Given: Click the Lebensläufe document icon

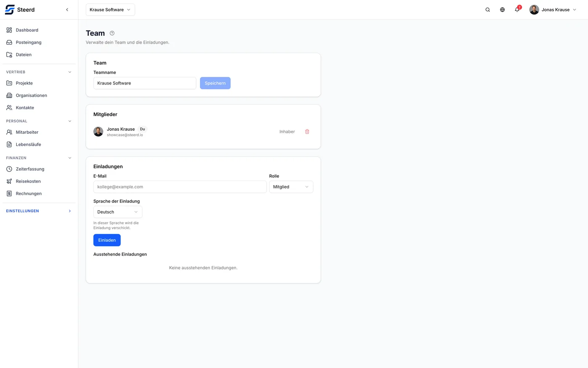Looking at the screenshot, I should (x=9, y=144).
